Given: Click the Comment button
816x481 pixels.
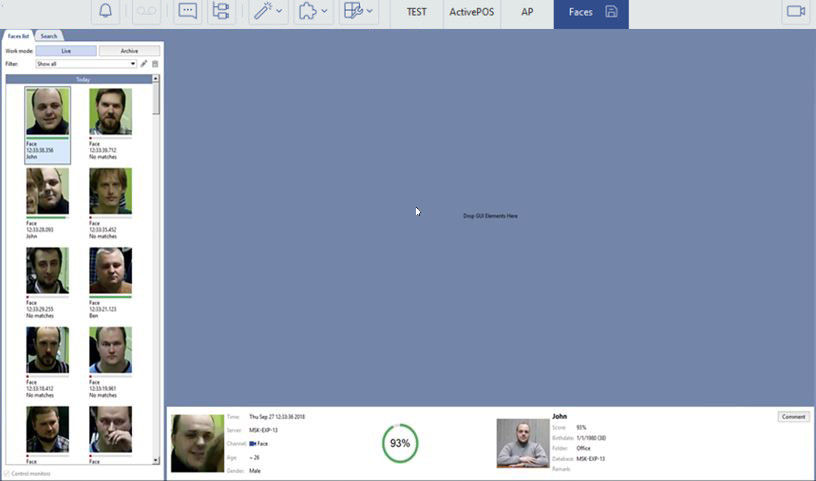Looking at the screenshot, I should pos(793,416).
